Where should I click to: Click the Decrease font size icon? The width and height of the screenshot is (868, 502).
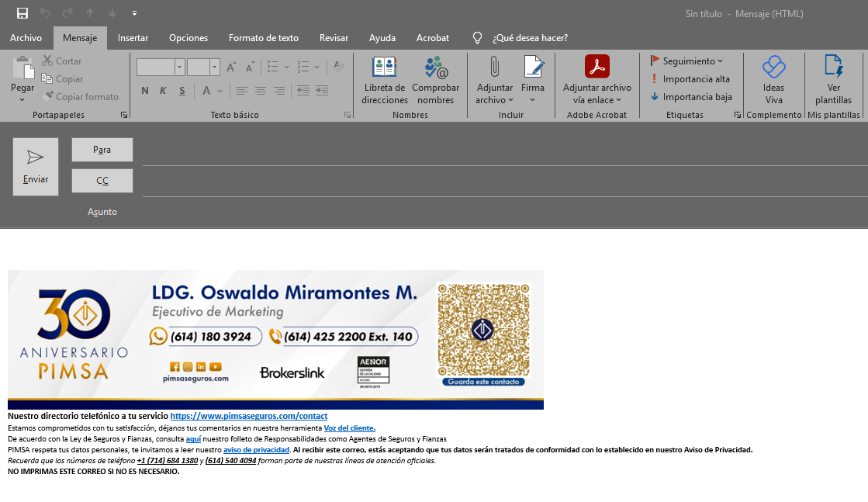tap(250, 67)
